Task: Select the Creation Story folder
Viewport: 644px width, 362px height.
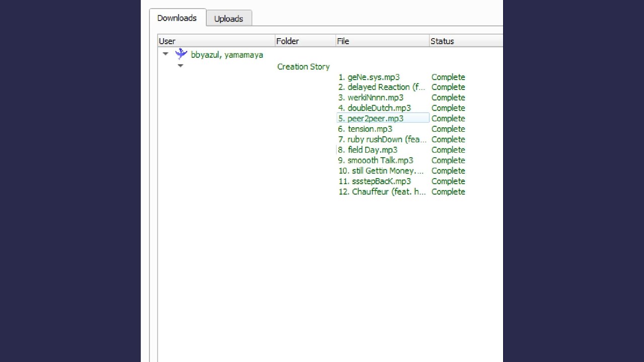Action: point(303,66)
